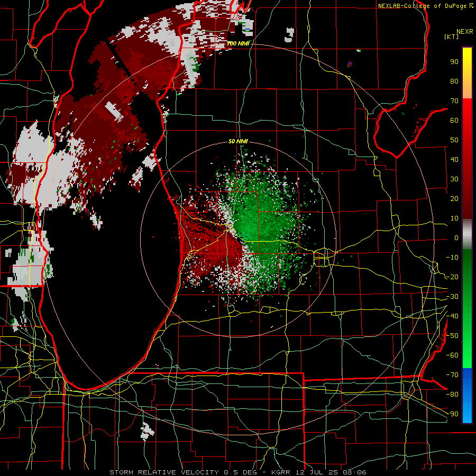
Task: Pick the -60 label on velocity scale
Action: click(452, 355)
